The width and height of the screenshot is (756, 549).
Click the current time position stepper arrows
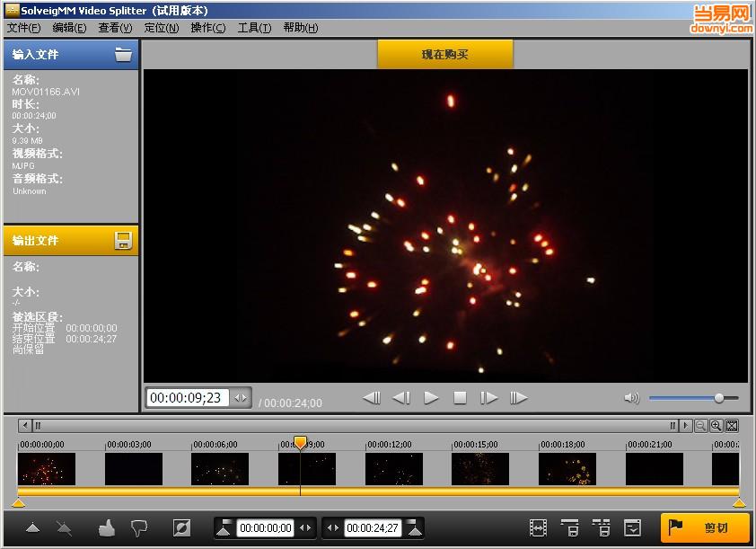(x=241, y=398)
